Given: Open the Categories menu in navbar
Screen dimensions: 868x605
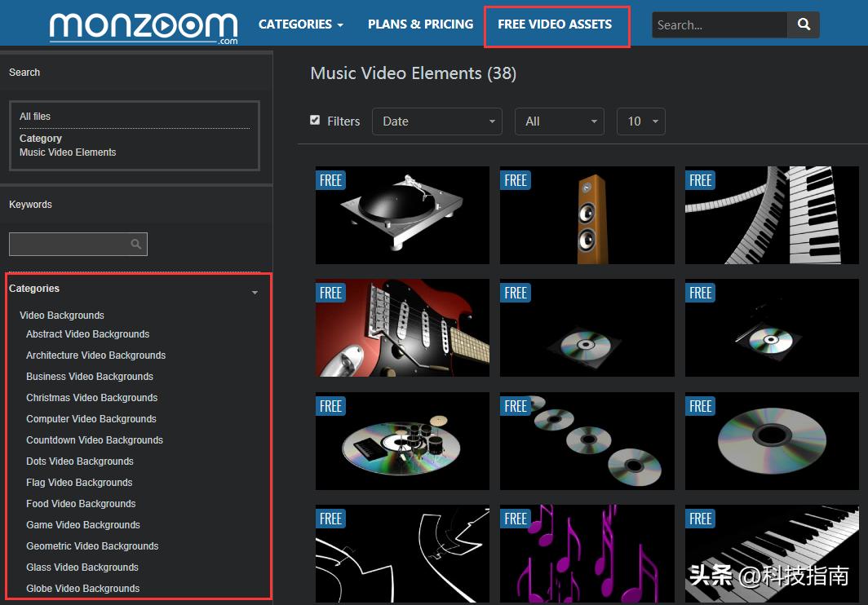Looking at the screenshot, I should click(300, 24).
